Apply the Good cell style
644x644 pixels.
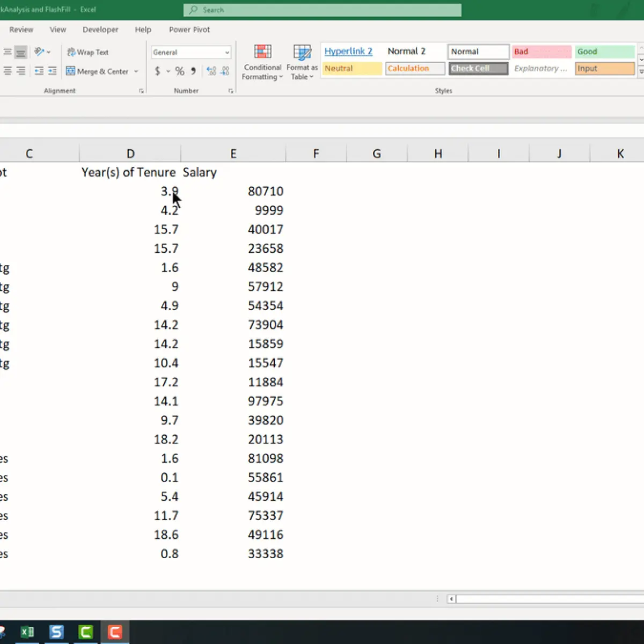click(605, 52)
